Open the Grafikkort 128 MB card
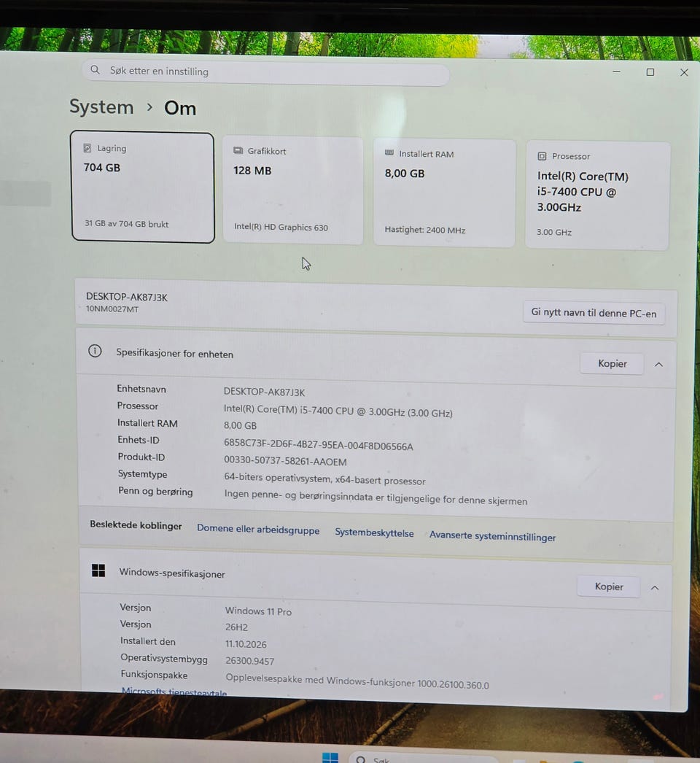Image resolution: width=700 pixels, height=763 pixels. point(292,190)
